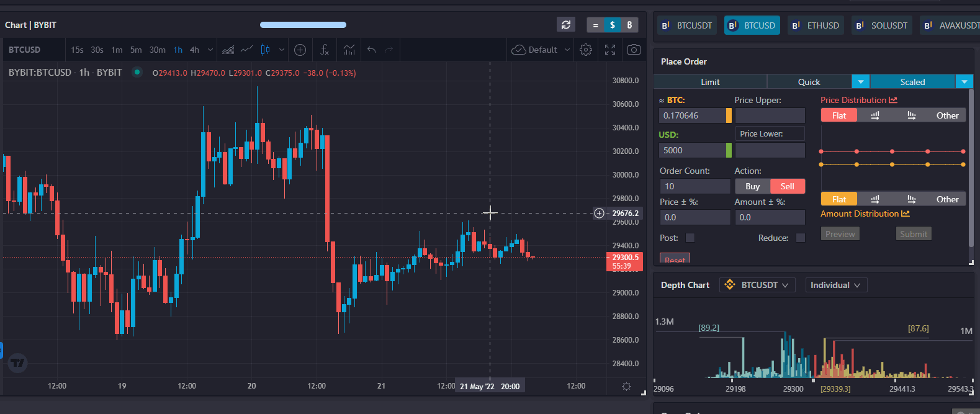980x414 pixels.
Task: Open indicator templates
Action: (349, 50)
